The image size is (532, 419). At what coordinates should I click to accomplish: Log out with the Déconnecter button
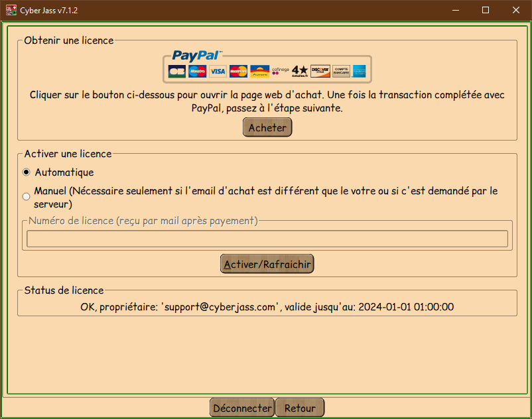(242, 408)
